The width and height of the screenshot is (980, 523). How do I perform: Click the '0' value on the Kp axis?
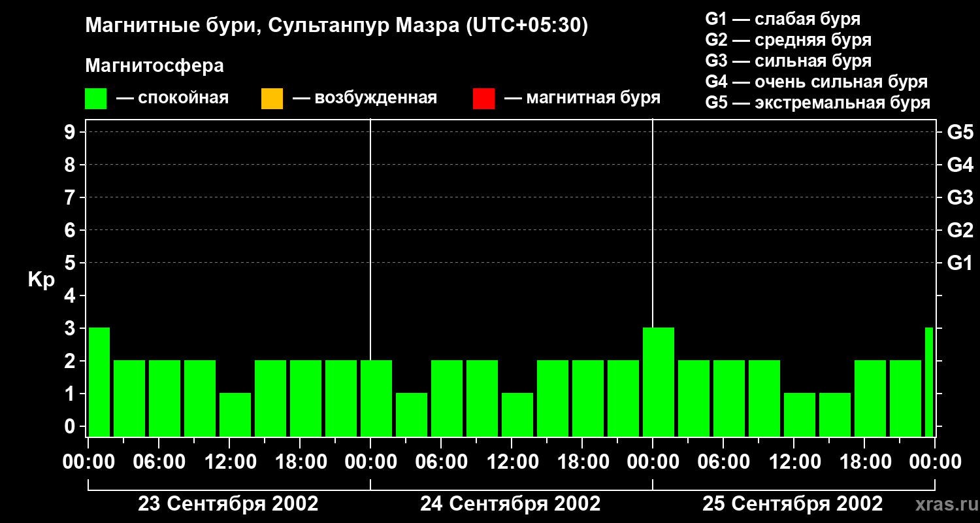(x=71, y=426)
